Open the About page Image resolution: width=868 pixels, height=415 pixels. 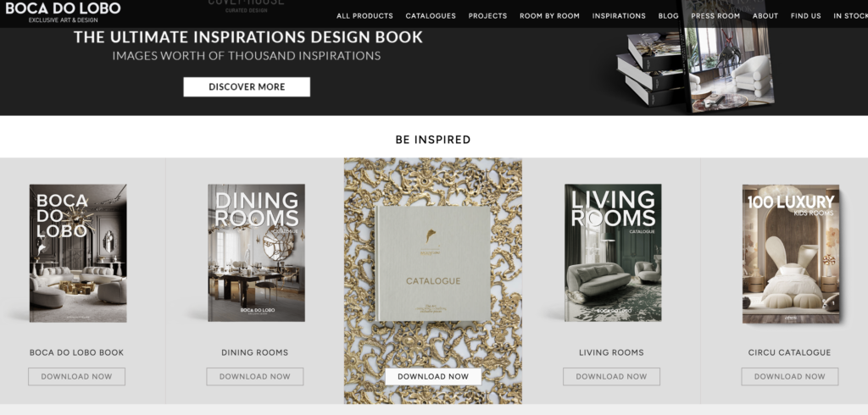pyautogui.click(x=765, y=15)
